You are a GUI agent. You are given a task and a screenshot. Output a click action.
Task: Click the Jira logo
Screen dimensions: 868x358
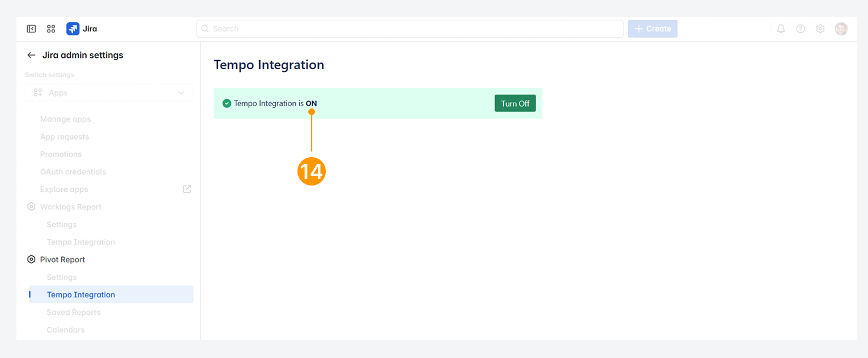tap(82, 29)
